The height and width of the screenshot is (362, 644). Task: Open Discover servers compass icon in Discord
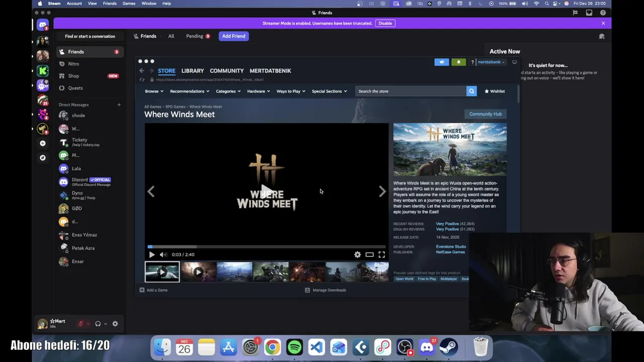pos(43,158)
